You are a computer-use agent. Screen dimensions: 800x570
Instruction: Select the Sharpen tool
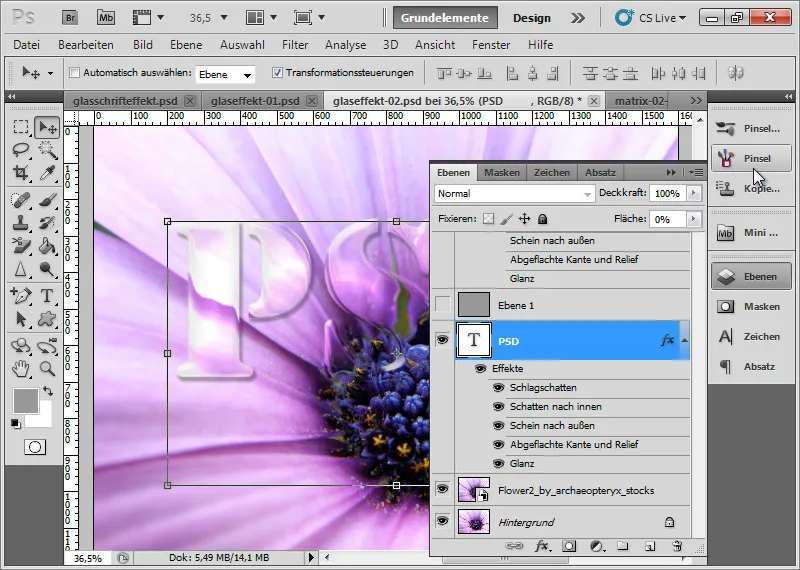coord(21,268)
